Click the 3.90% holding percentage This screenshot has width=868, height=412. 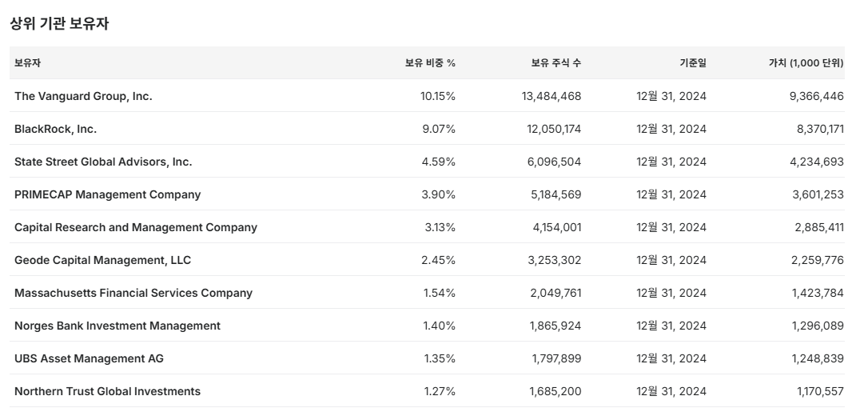[x=439, y=194]
